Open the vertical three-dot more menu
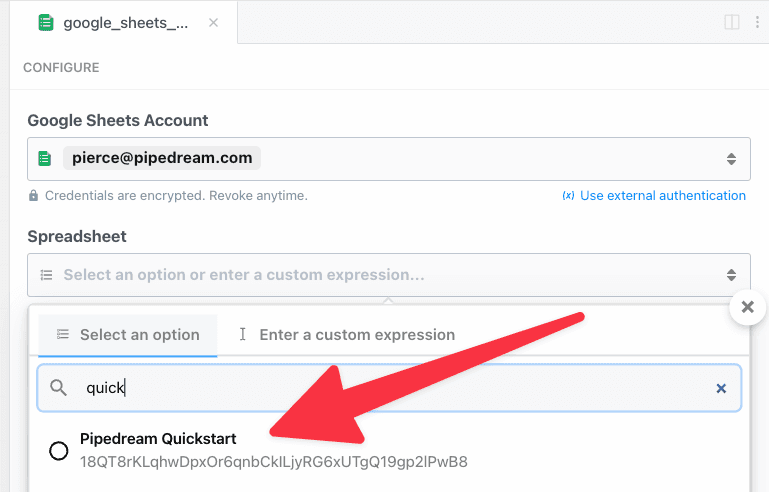Image resolution: width=769 pixels, height=492 pixels. coord(757,22)
